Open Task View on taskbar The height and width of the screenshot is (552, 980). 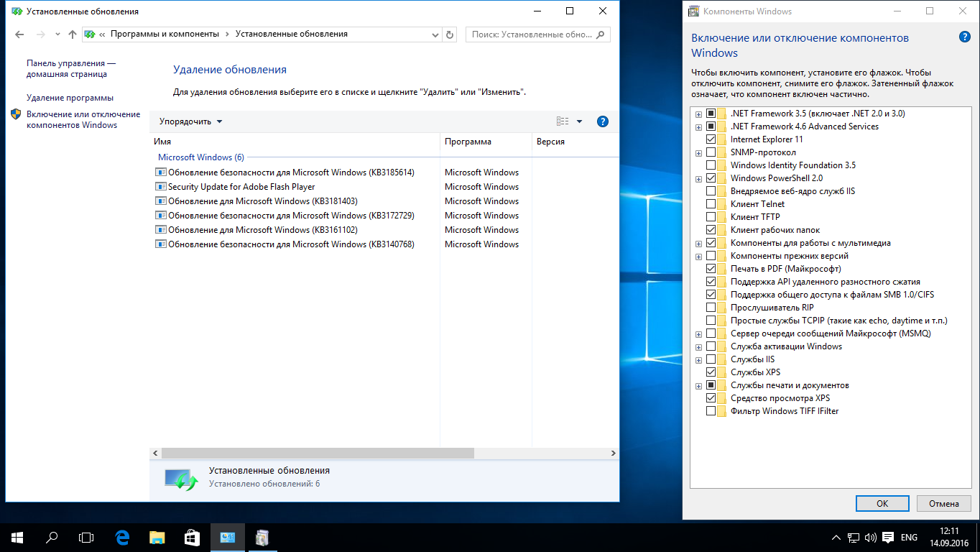[86, 537]
